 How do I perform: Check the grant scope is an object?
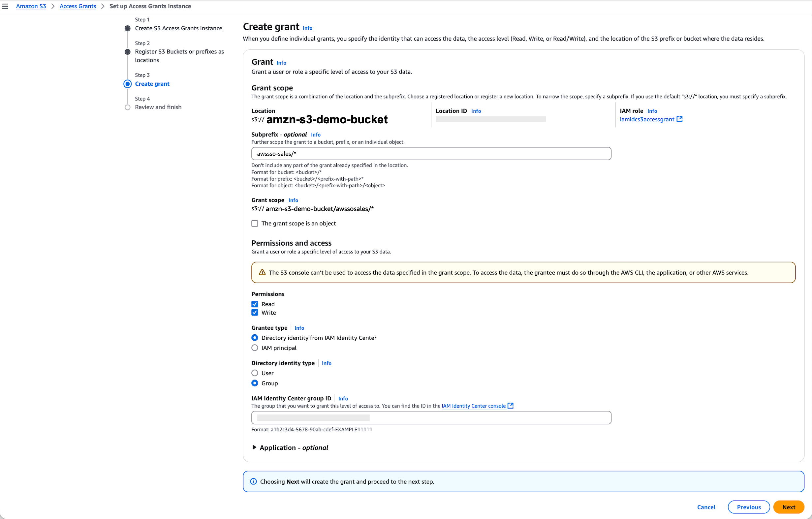tap(255, 223)
